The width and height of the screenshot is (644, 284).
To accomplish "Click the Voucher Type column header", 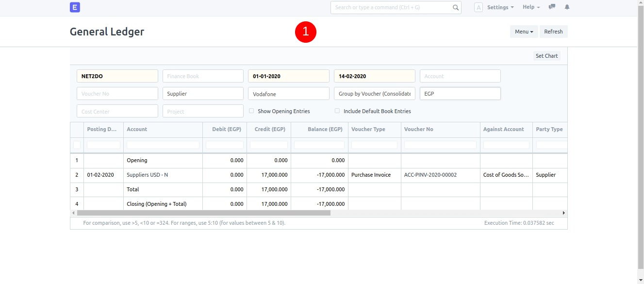I will 375,130.
